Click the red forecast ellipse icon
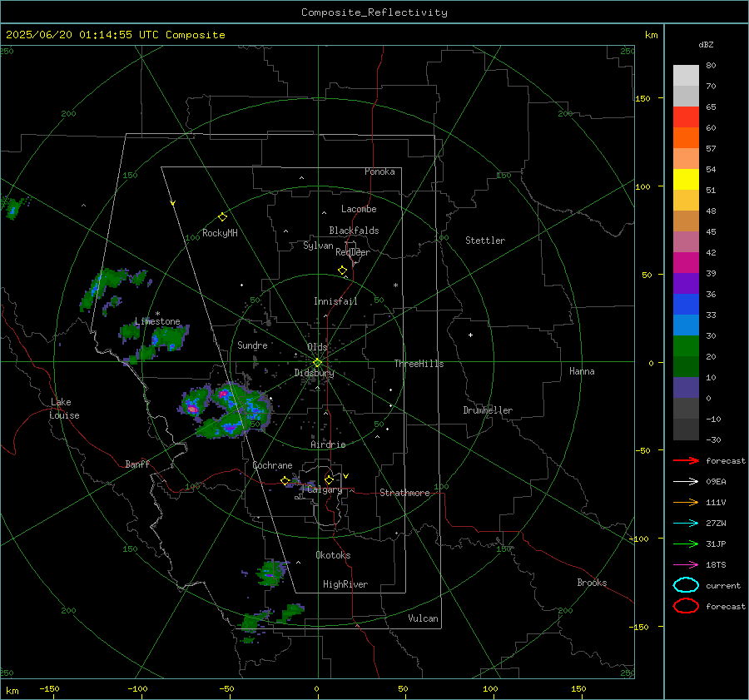 click(686, 606)
